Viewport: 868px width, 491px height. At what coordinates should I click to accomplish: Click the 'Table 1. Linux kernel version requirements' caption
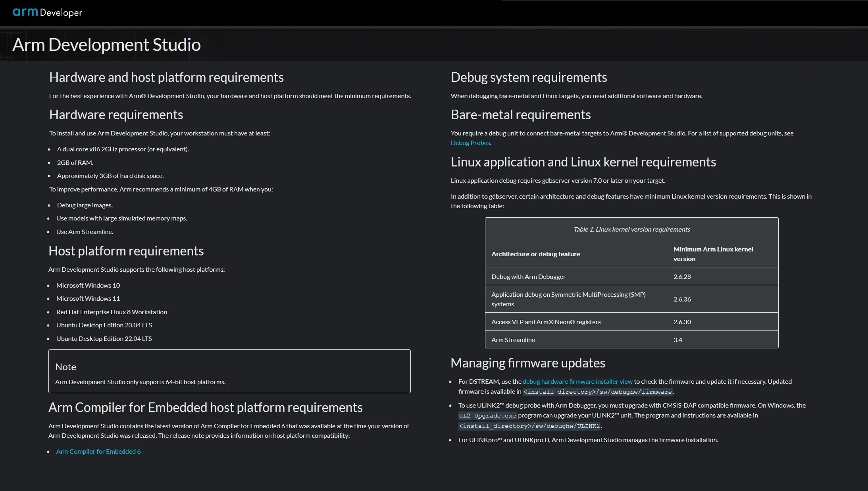point(632,230)
